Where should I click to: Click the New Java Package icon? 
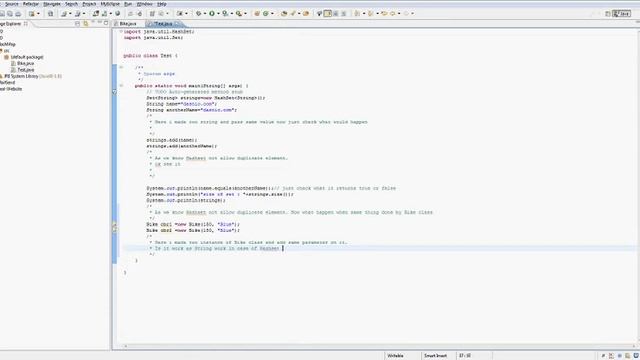click(257, 13)
